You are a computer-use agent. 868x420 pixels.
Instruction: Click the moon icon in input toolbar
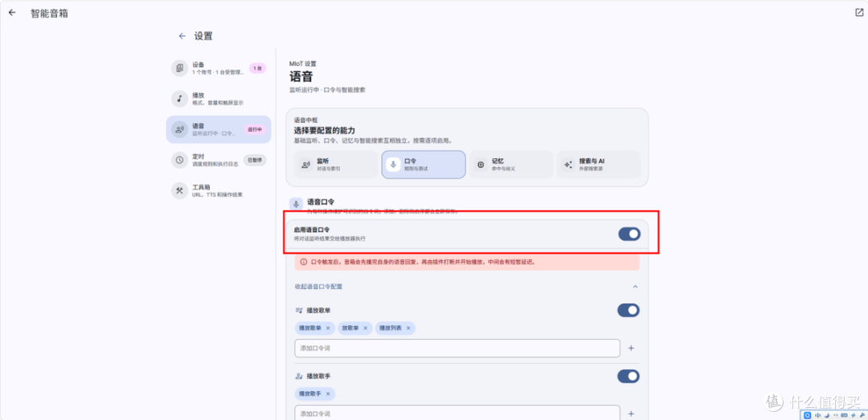(x=825, y=415)
